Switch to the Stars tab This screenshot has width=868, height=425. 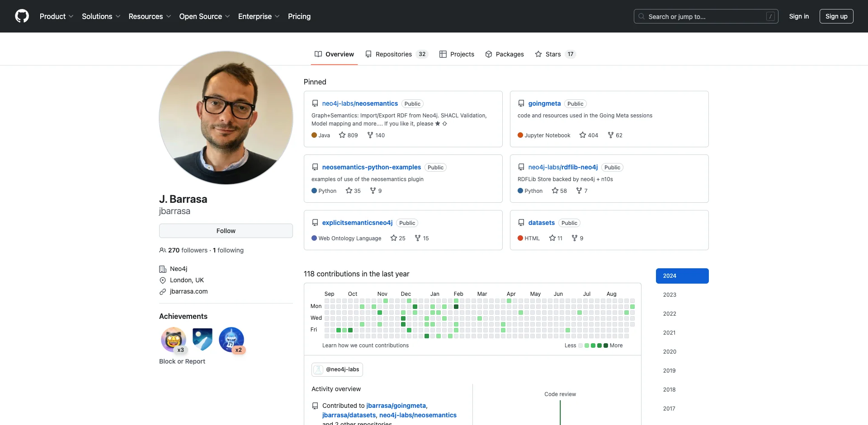(556, 54)
